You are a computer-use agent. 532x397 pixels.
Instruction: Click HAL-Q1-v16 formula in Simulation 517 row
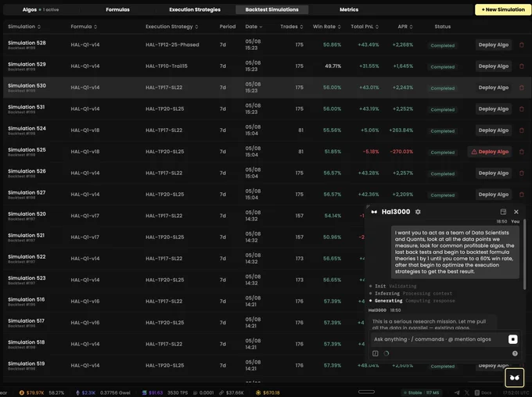(85, 323)
